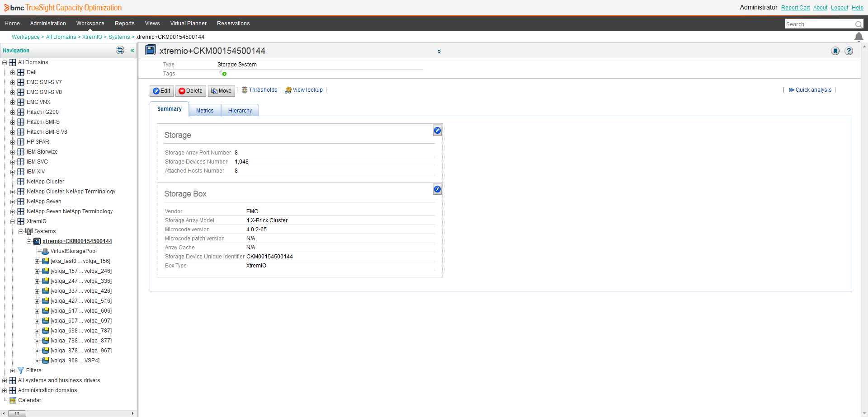
Task: Click the Logout link
Action: 840,8
